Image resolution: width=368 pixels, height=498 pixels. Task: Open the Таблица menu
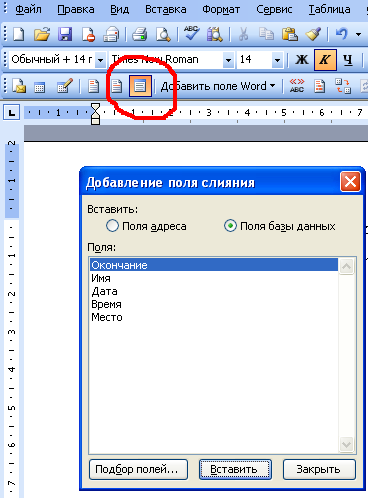329,9
